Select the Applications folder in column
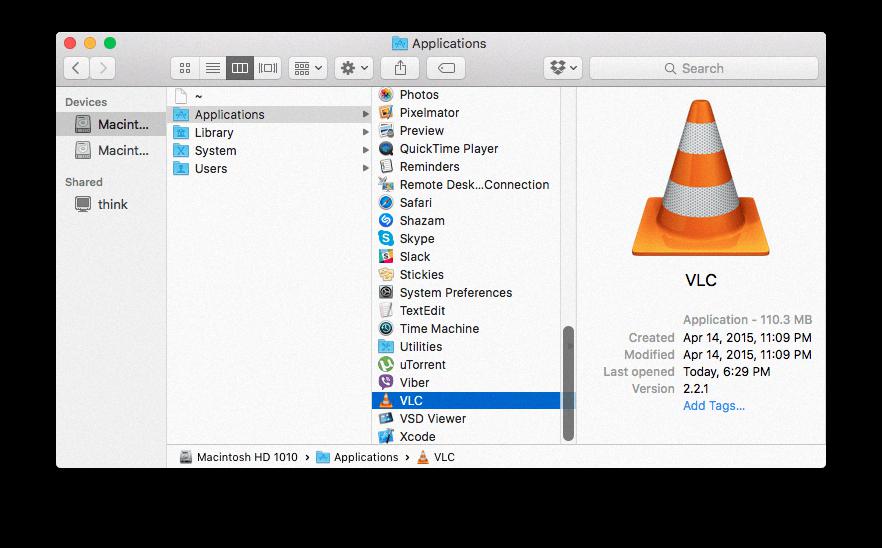Screen dimensions: 882x548 269,114
